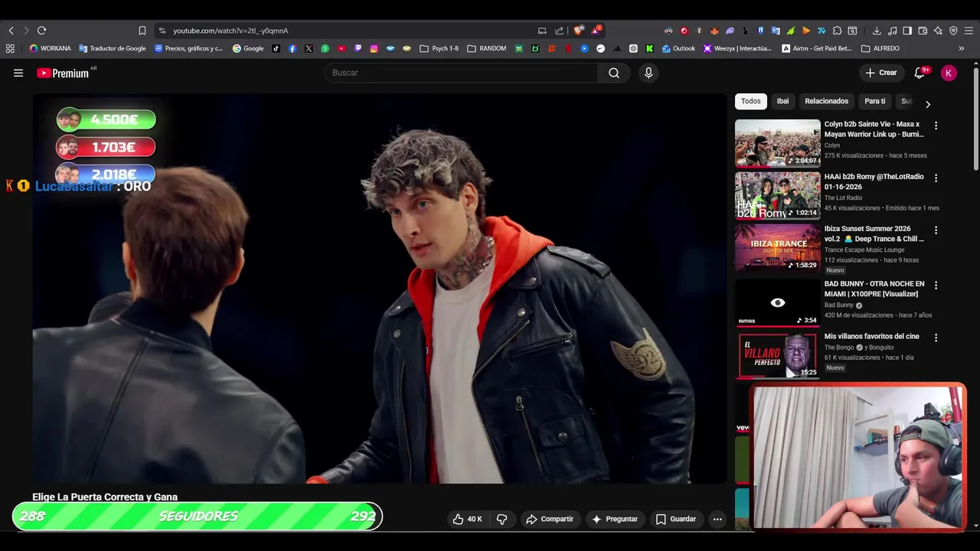Open options menu for Mis villanos video
The image size is (980, 551).
pyautogui.click(x=936, y=337)
